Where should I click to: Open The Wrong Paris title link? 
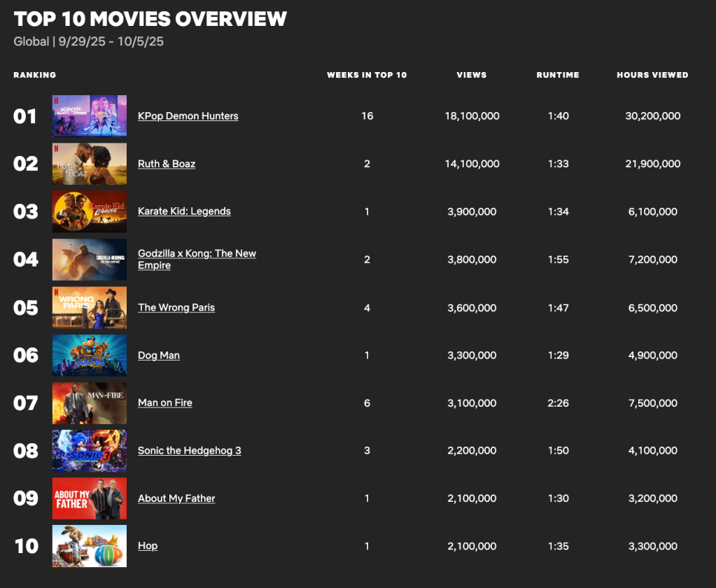(x=176, y=308)
